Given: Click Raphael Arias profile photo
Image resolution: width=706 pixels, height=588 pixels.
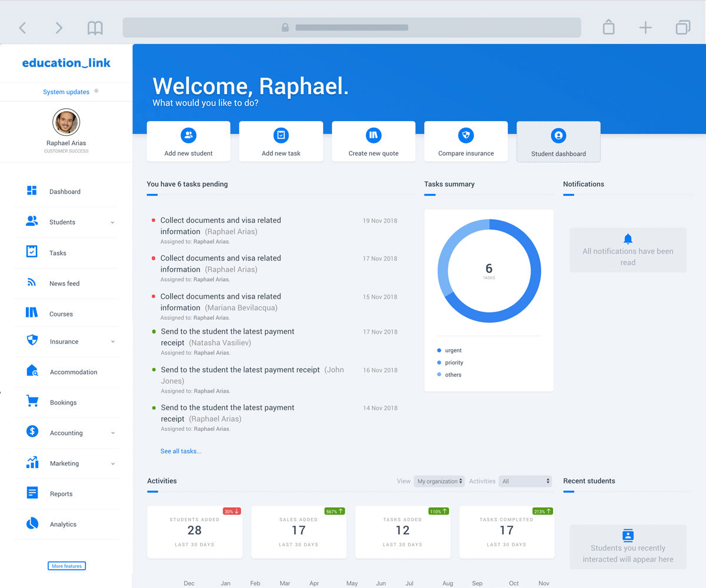Looking at the screenshot, I should click(x=66, y=122).
